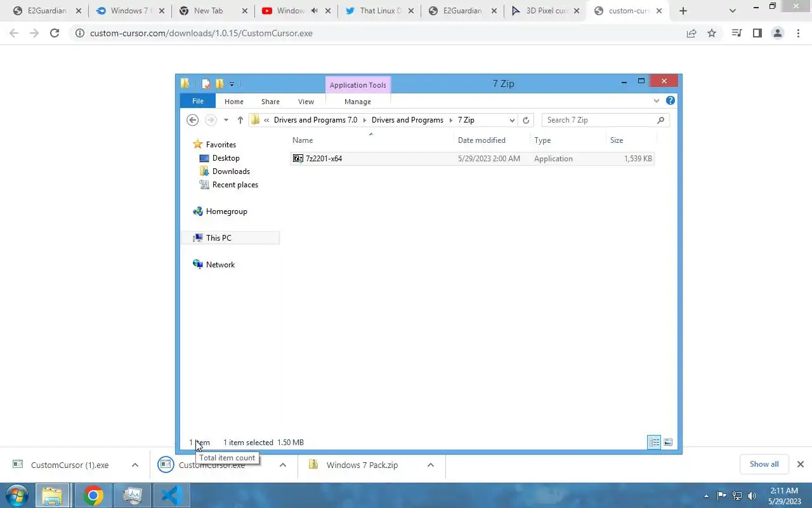
Task: Open the File tab in Explorer ribbon
Action: [x=198, y=102]
